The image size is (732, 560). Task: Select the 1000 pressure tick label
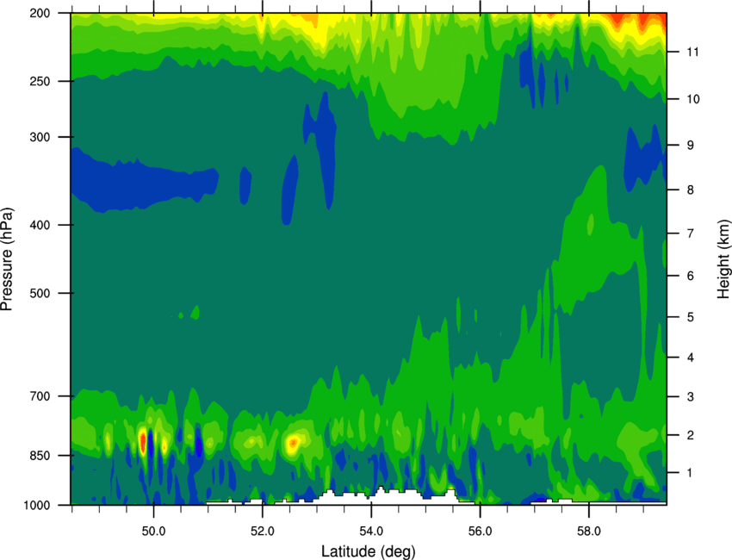click(37, 506)
